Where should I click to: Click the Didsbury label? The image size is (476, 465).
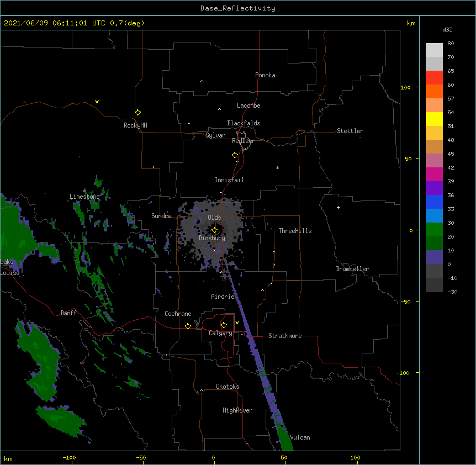point(212,238)
